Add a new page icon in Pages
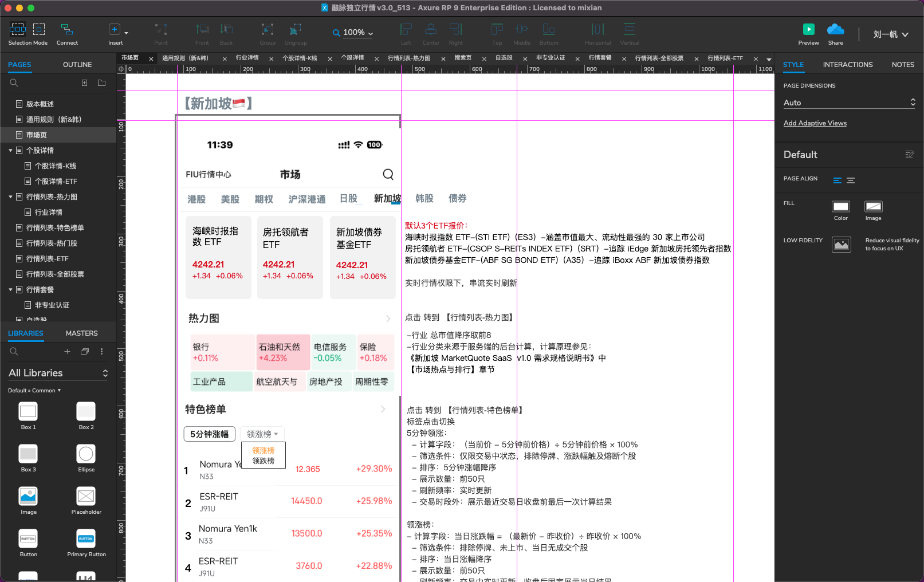The image size is (924, 582). [85, 83]
